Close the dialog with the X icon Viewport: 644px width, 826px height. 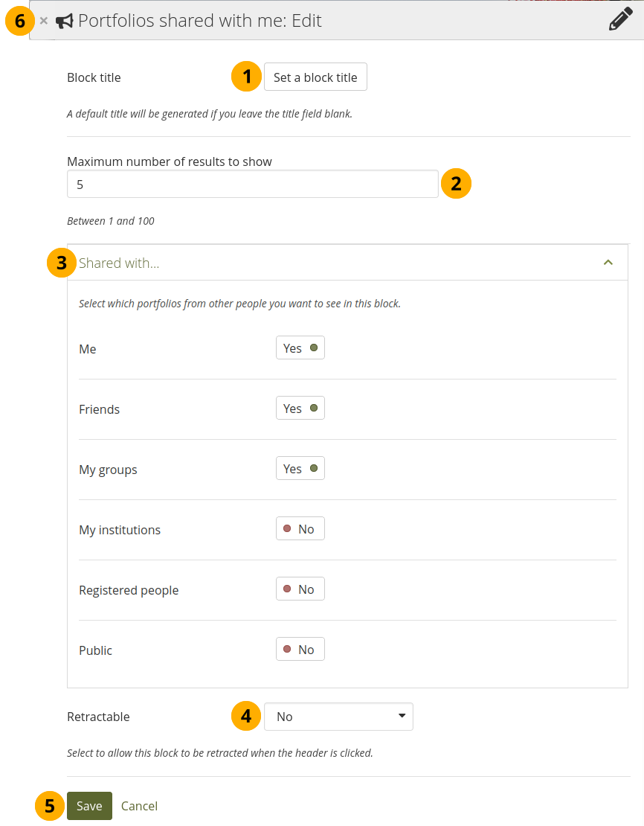(x=44, y=21)
